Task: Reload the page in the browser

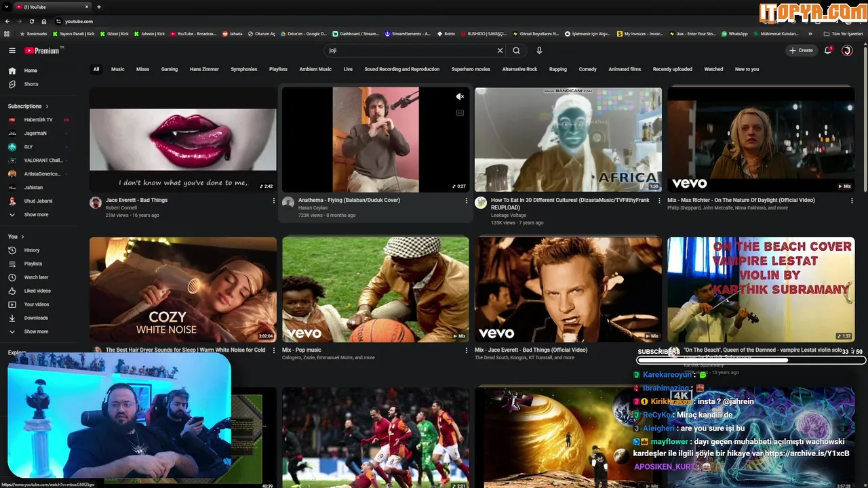Action: point(31,21)
